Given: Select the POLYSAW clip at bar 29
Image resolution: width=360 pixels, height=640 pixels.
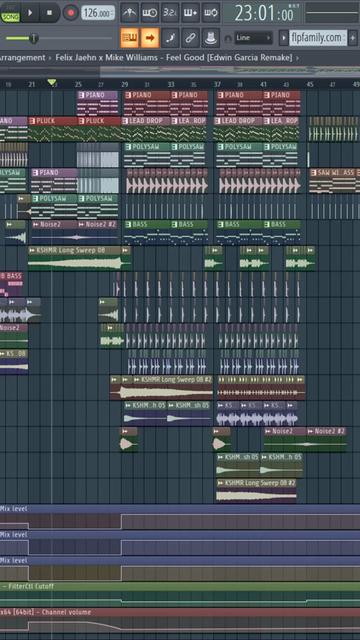Looking at the screenshot, I should pos(147,155).
